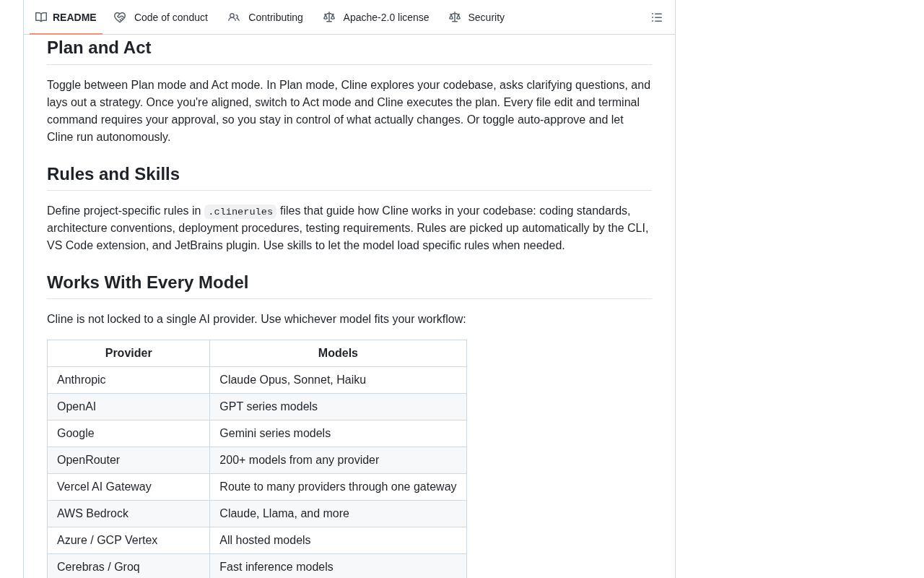
Task: Click the scales icon beside Apache-2.0 license
Action: tap(329, 17)
